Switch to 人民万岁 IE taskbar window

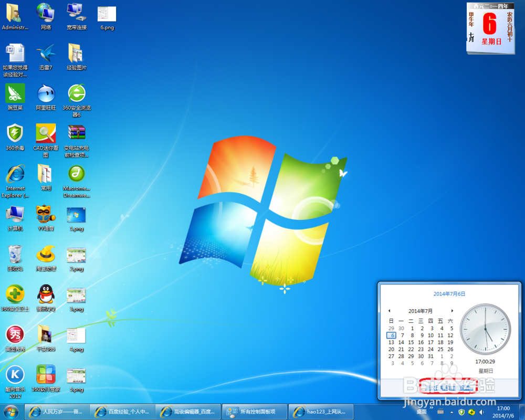click(x=57, y=412)
